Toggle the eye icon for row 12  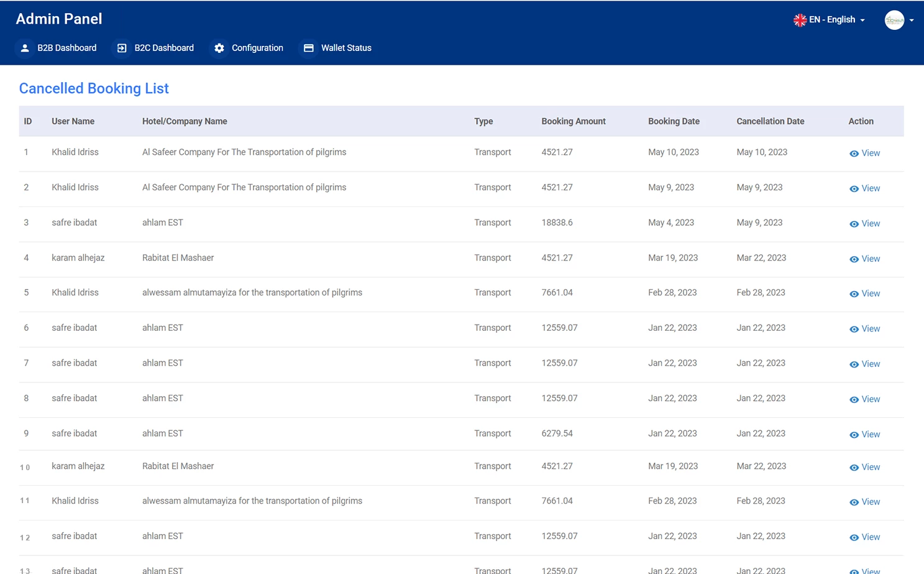pyautogui.click(x=853, y=537)
